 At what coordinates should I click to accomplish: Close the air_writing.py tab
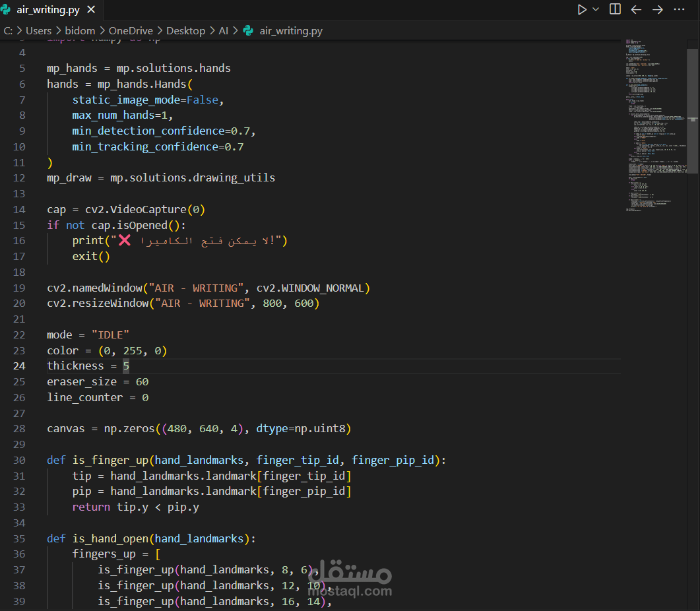pyautogui.click(x=91, y=9)
